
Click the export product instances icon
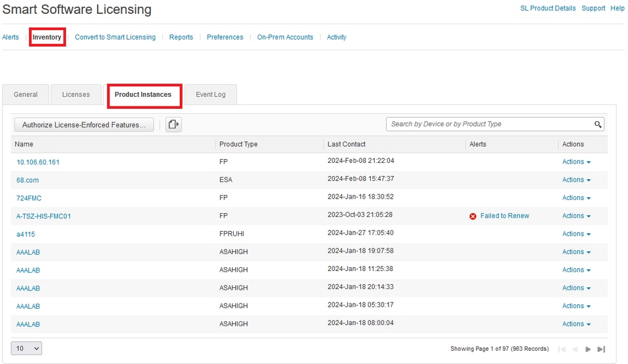point(174,124)
